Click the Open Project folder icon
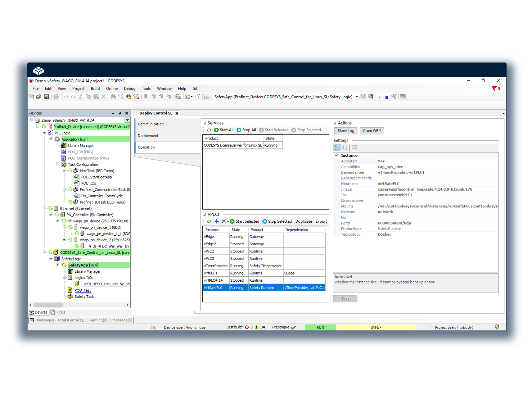 click(x=39, y=97)
